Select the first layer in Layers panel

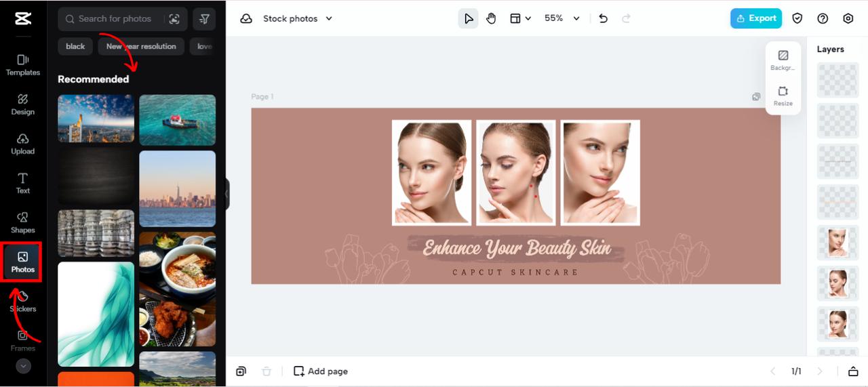coord(838,80)
